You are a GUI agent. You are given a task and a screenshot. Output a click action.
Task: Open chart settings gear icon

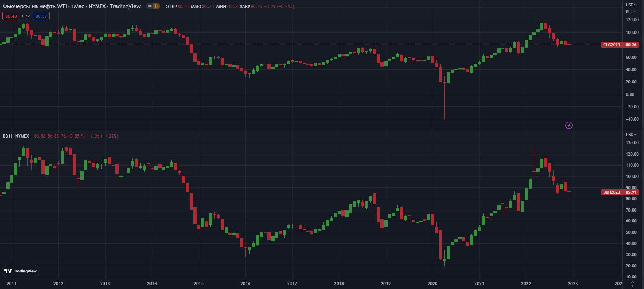click(632, 284)
